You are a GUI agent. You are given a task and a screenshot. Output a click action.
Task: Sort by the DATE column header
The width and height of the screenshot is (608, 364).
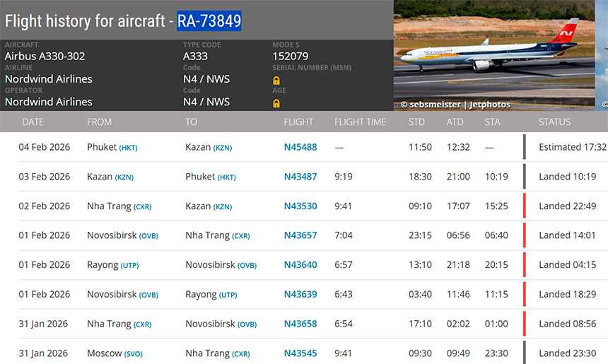33,122
